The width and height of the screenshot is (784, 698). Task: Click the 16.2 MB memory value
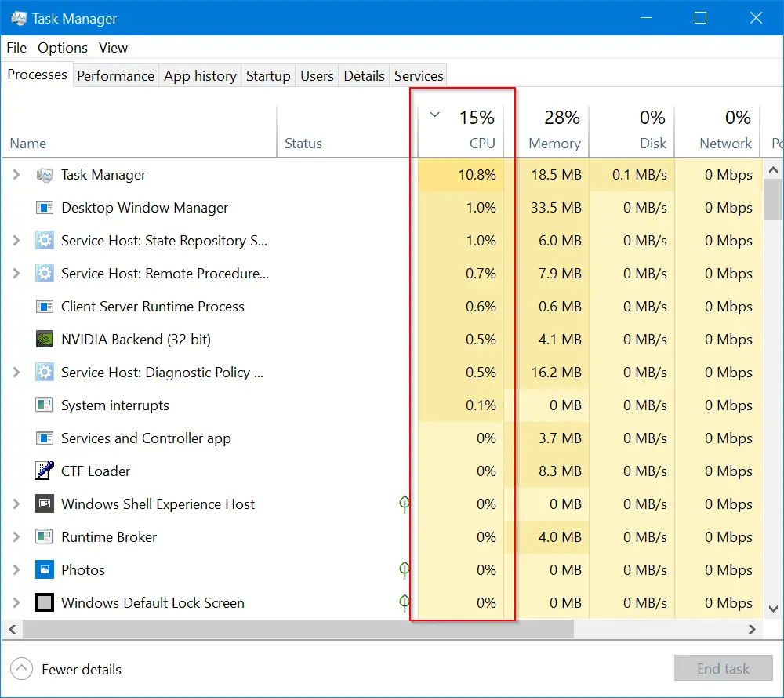[556, 373]
